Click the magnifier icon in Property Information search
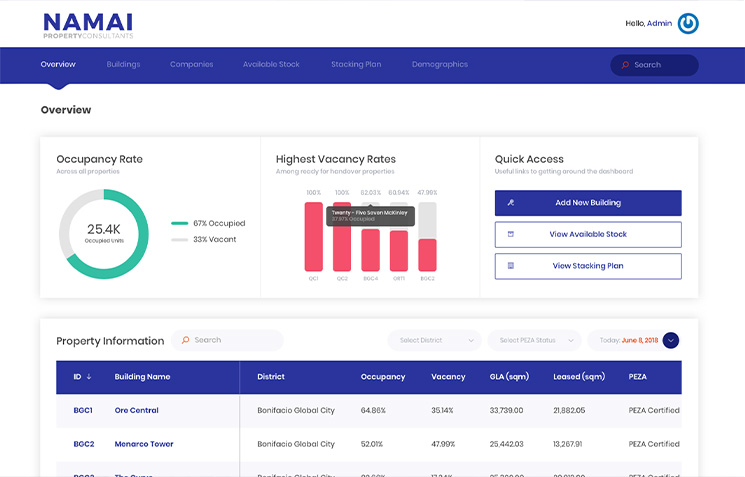 [x=185, y=340]
